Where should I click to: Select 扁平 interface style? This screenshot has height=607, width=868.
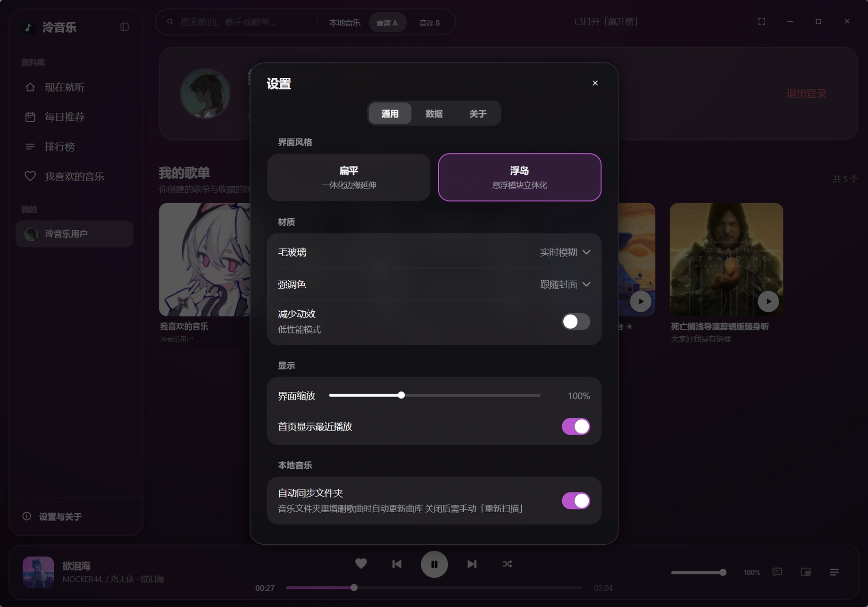[x=349, y=177]
